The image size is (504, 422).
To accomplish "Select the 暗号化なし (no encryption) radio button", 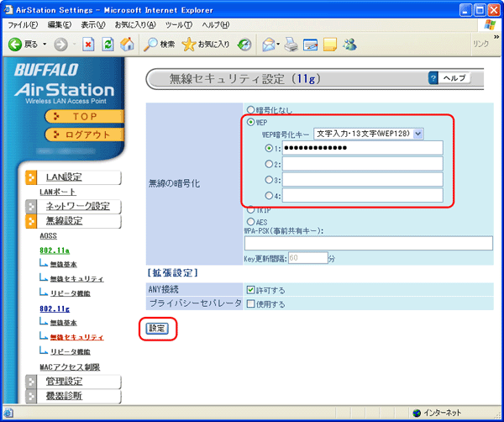I will point(249,110).
